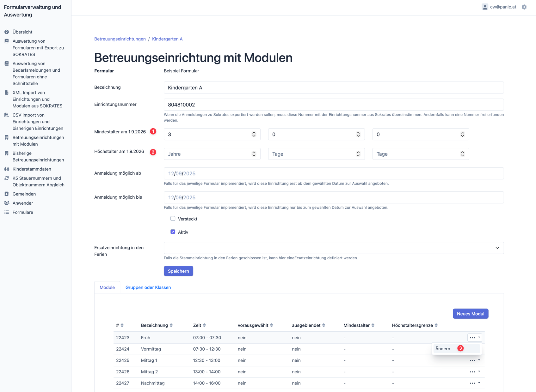Click the settings gear icon

(524, 7)
